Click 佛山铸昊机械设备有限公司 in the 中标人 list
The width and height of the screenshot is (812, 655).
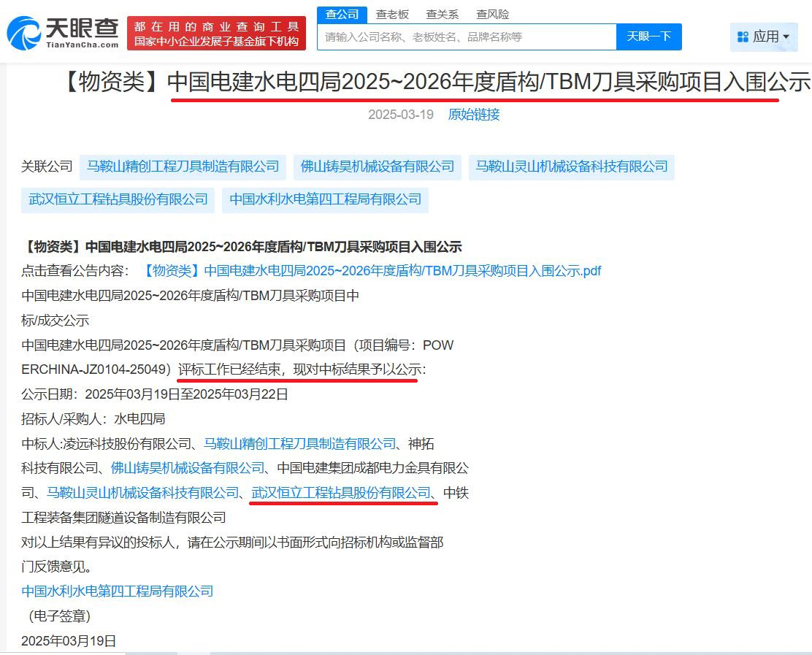pos(188,468)
